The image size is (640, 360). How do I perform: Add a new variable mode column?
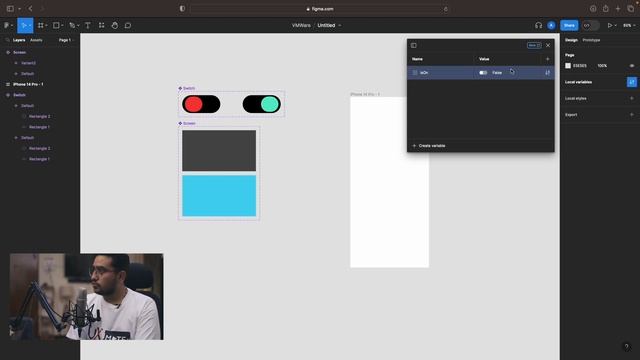coord(547,59)
